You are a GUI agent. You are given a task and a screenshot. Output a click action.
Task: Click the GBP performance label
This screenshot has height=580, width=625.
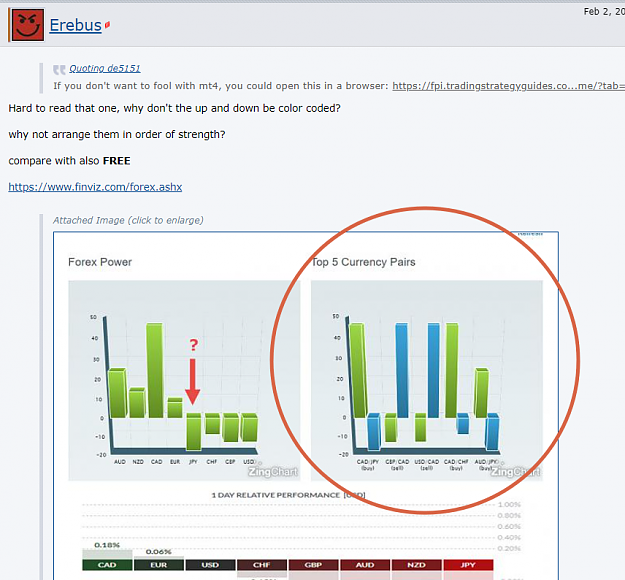[x=313, y=565]
